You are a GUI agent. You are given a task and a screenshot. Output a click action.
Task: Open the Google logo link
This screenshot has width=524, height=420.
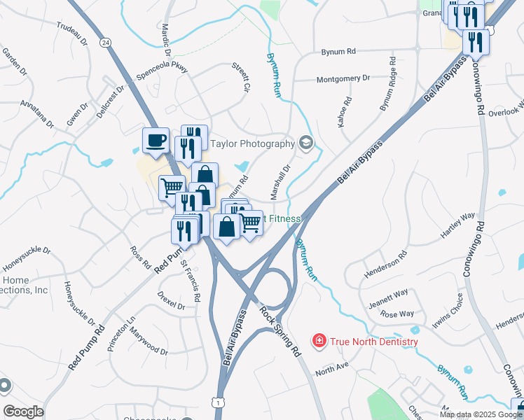click(x=23, y=412)
